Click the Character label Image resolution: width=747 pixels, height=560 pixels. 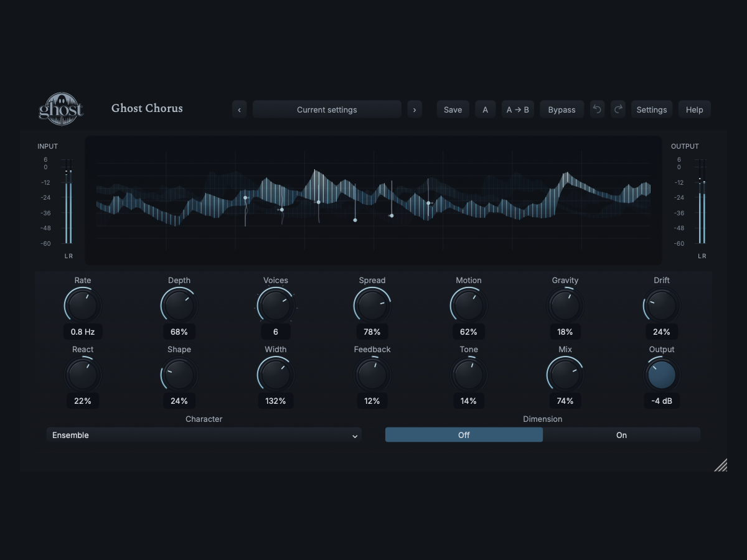[204, 419]
